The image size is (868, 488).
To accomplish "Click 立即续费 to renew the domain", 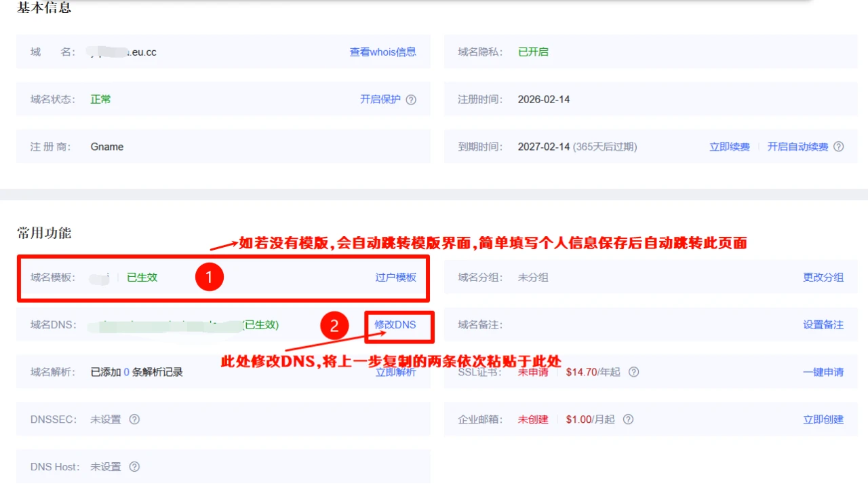I will (x=730, y=147).
